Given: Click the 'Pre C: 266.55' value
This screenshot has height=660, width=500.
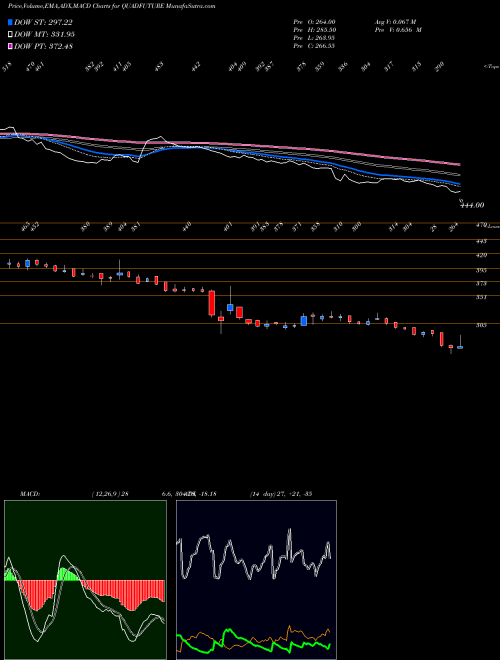Looking at the screenshot, I should (314, 46).
